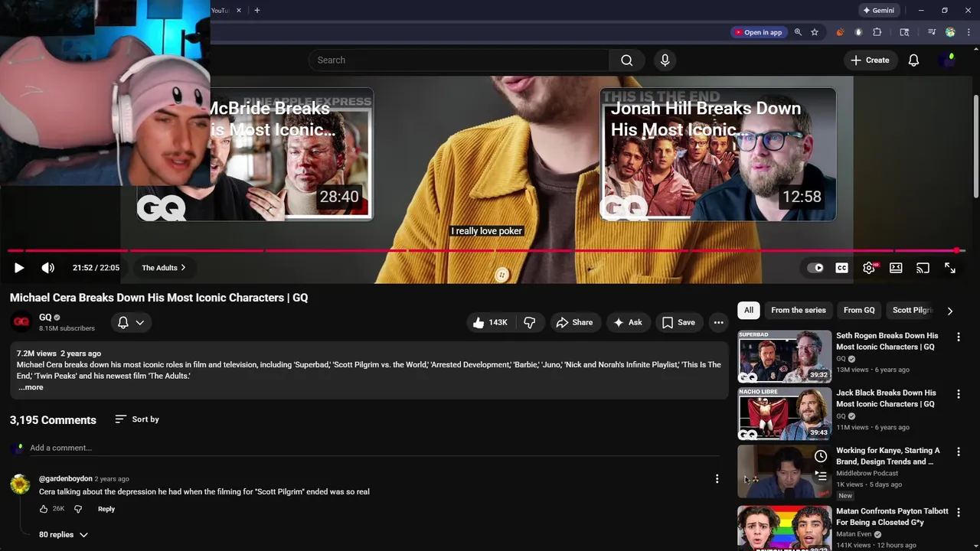This screenshot has width=980, height=551.
Task: Expand video description with ...more
Action: 31,387
